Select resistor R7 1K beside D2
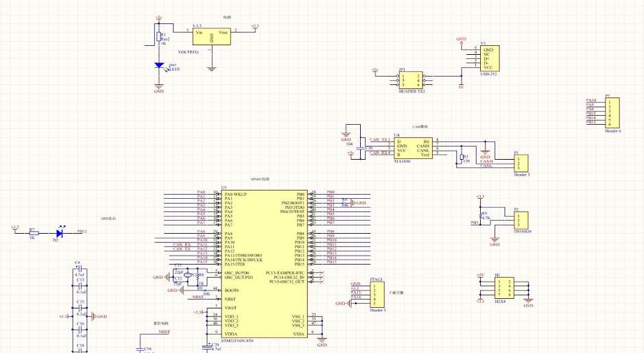The image size is (644, 353). 32,232
